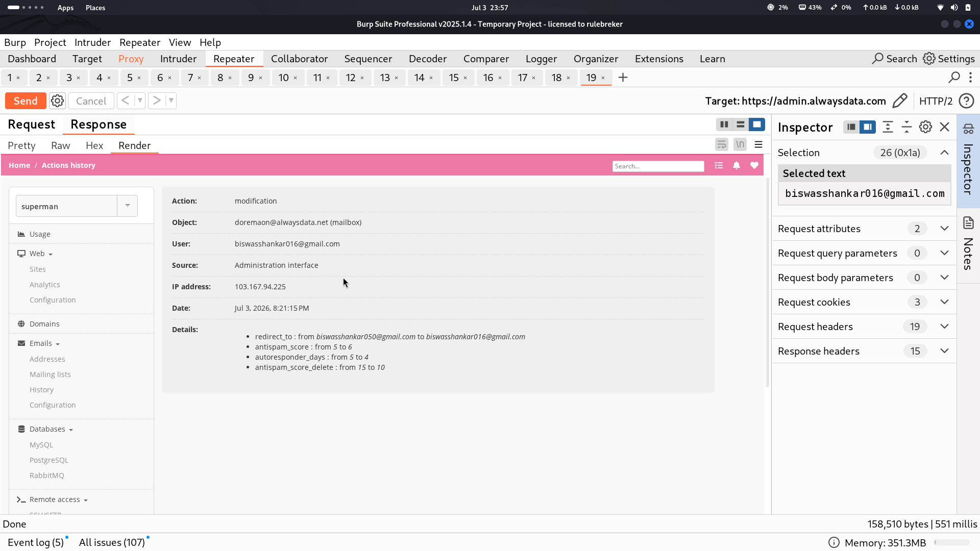Click the Cancel button
980x551 pixels.
pos(91,101)
